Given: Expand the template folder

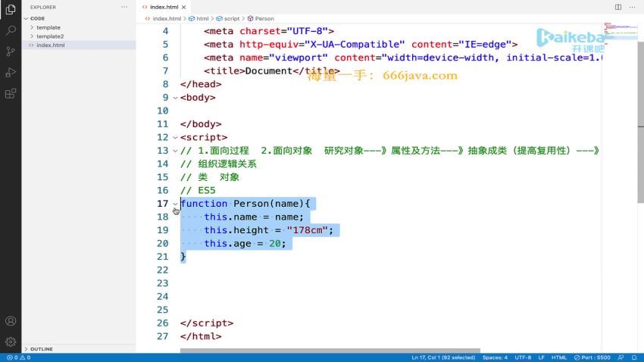Looking at the screenshot, I should click(x=48, y=27).
